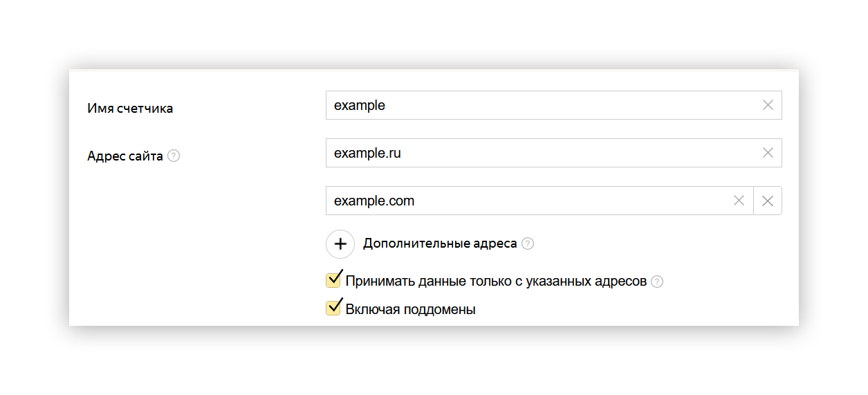Clear the counter name field text
868x395 pixels.
(768, 105)
